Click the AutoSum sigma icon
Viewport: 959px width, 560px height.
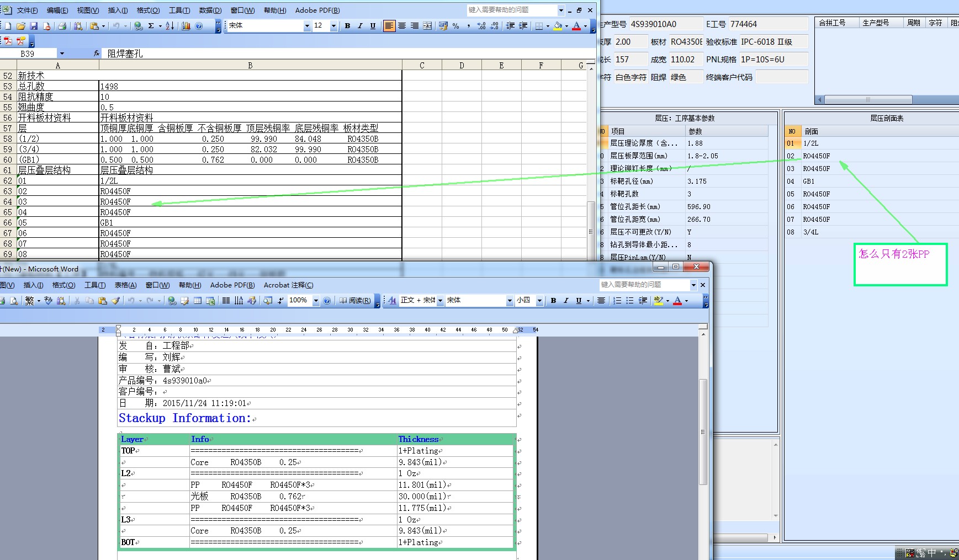[151, 26]
